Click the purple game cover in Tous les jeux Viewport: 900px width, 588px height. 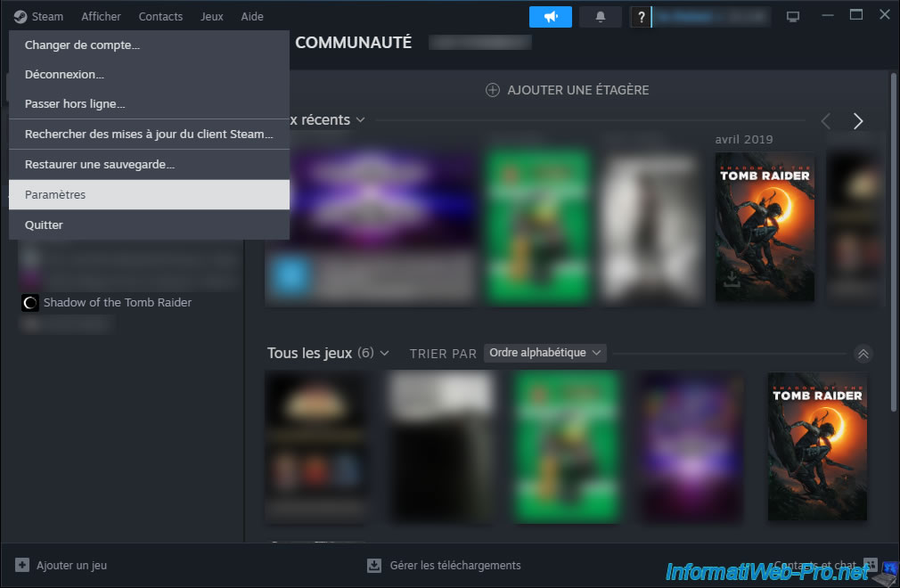click(691, 446)
